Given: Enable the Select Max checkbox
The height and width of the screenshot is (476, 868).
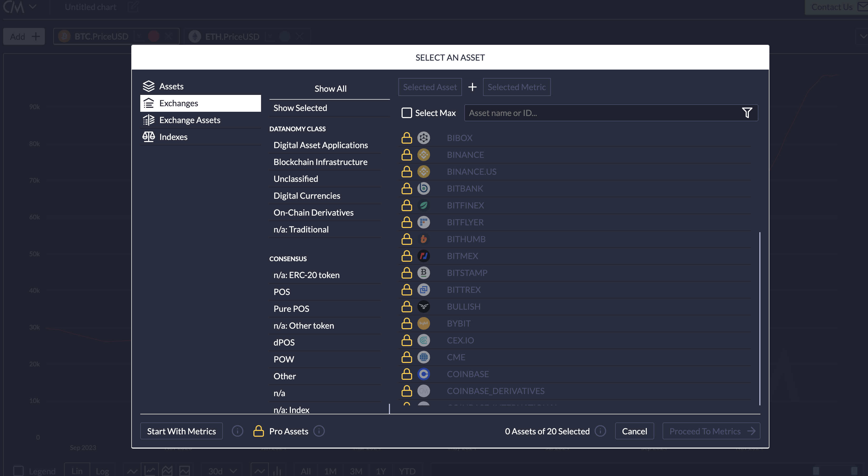Looking at the screenshot, I should (x=407, y=113).
